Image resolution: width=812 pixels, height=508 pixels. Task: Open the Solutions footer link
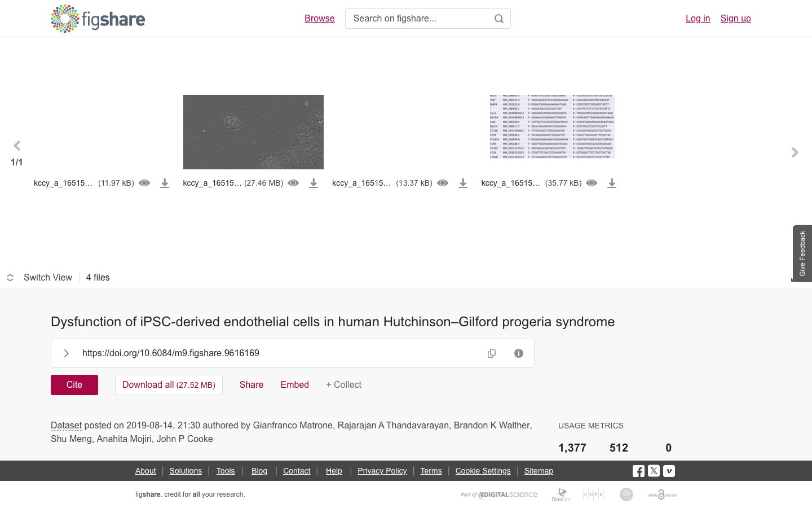[x=186, y=471]
